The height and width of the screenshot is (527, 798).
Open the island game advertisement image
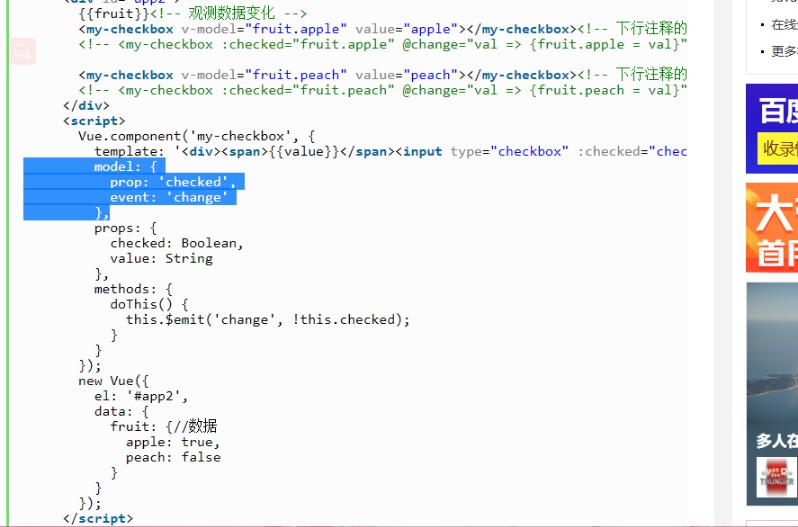pos(772,394)
